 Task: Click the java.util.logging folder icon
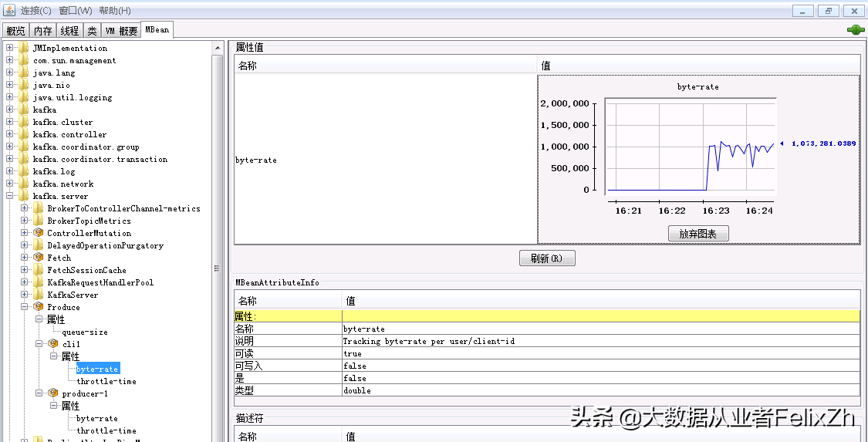(x=23, y=97)
